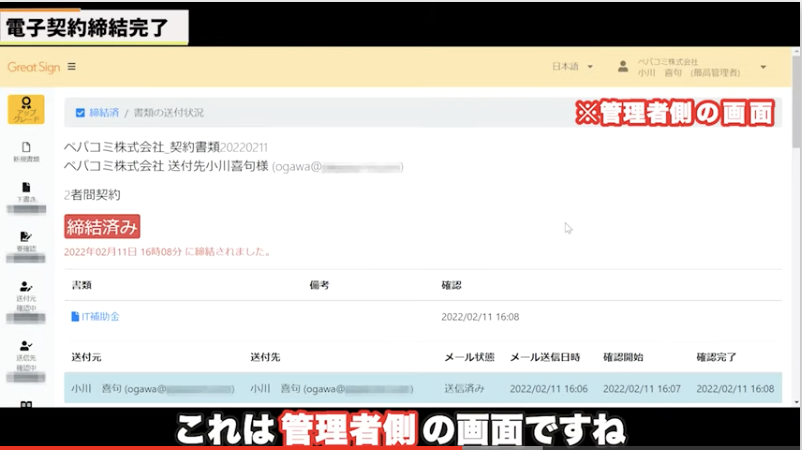Open 下書き (drafts) sidebar icon
The image size is (802, 450).
click(25, 192)
